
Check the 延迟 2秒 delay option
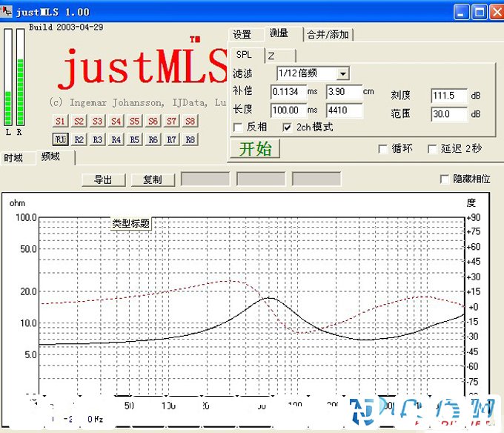(x=432, y=148)
